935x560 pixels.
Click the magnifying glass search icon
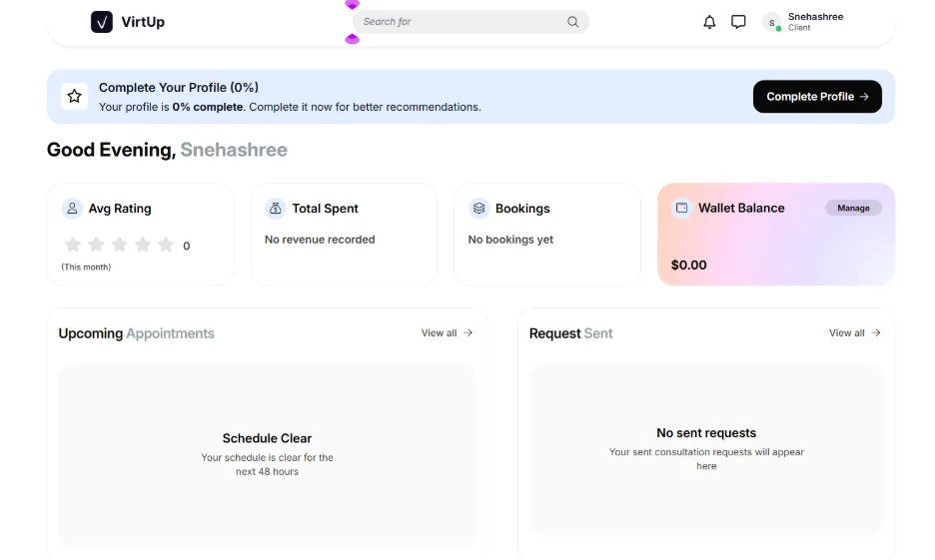[x=572, y=21]
